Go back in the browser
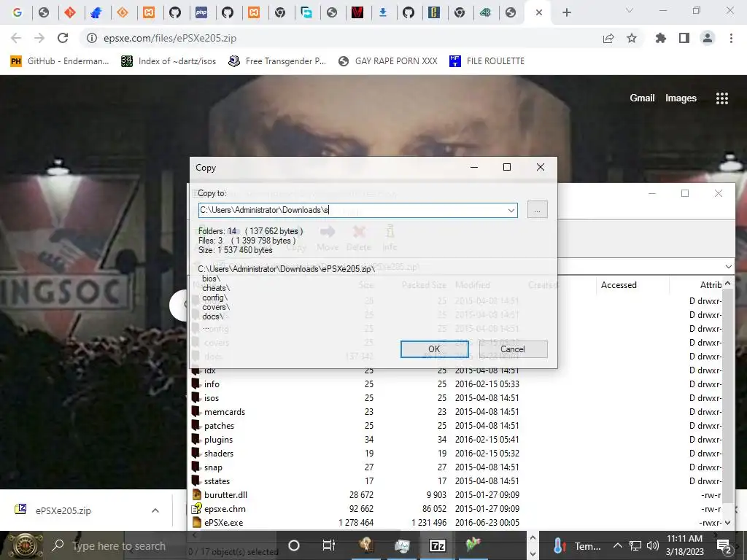This screenshot has width=747, height=560. pyautogui.click(x=16, y=38)
